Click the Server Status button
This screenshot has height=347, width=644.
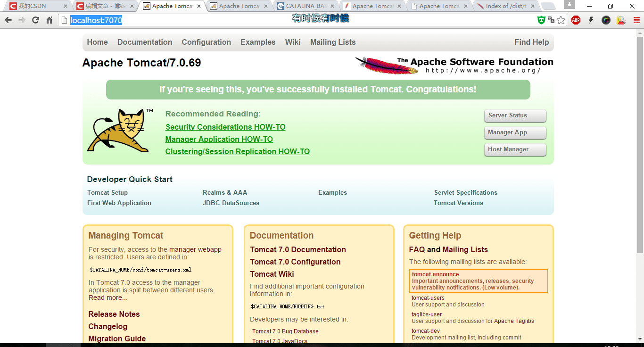coord(515,116)
